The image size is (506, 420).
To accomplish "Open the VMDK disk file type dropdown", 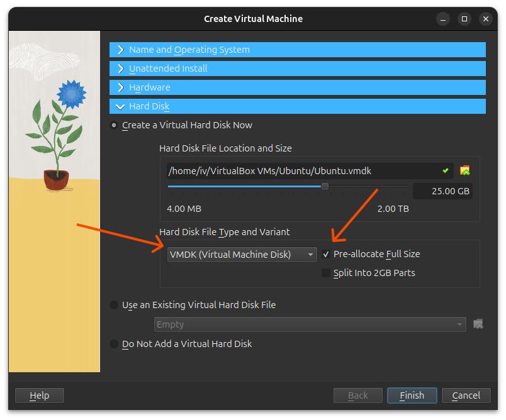I will pyautogui.click(x=242, y=255).
